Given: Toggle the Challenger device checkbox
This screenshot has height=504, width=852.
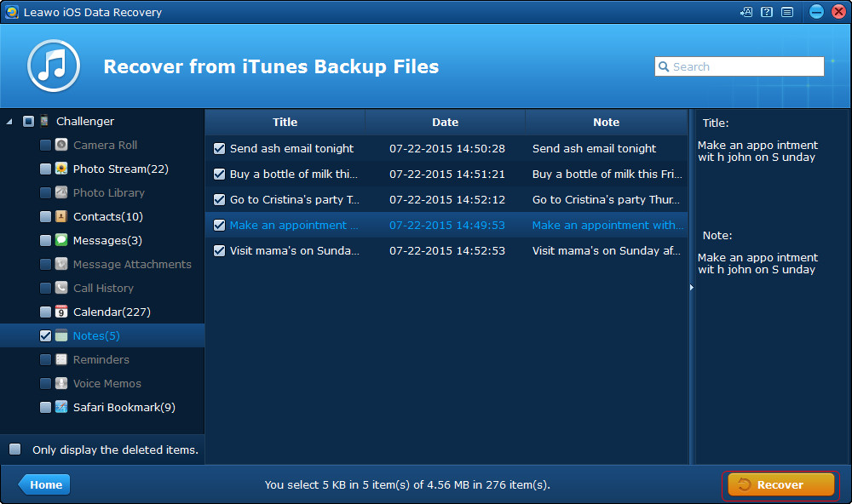Looking at the screenshot, I should click(28, 121).
